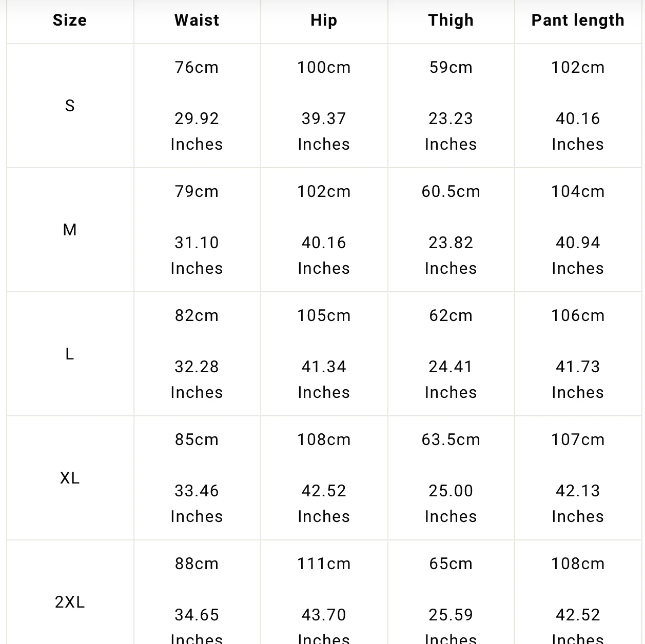645x644 pixels.
Task: Click the 104cm pant length value
Action: pyautogui.click(x=578, y=192)
